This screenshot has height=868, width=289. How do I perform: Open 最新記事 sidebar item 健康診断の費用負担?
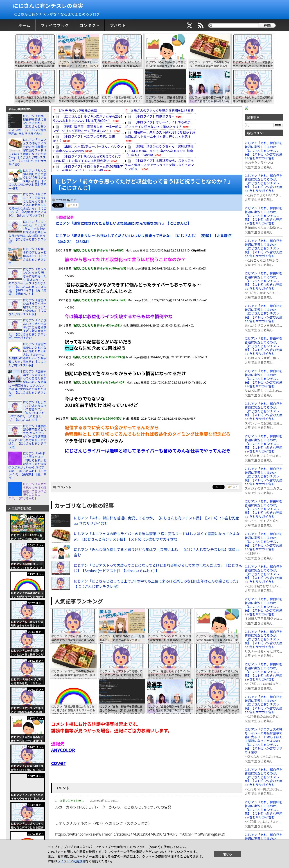coord(28,436)
